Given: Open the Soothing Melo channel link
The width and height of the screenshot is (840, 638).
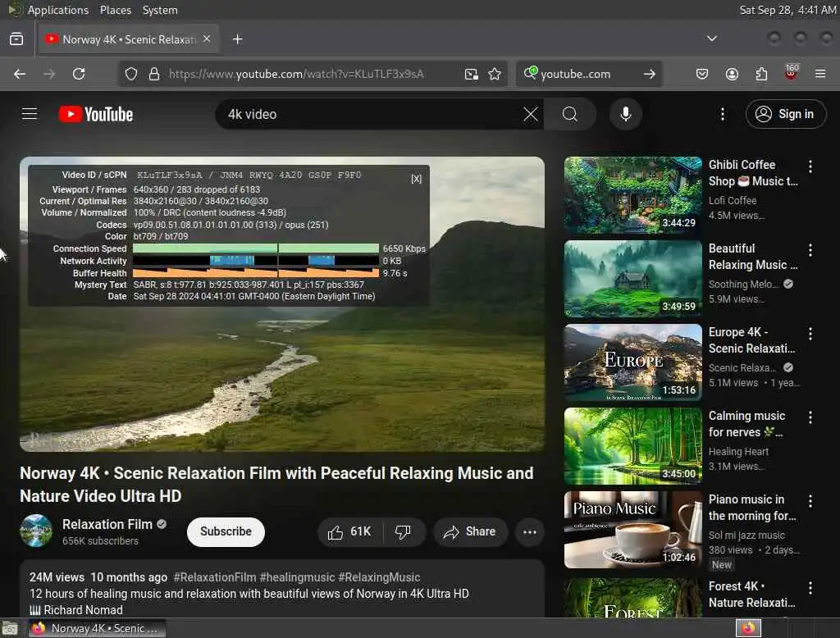Looking at the screenshot, I should point(743,284).
